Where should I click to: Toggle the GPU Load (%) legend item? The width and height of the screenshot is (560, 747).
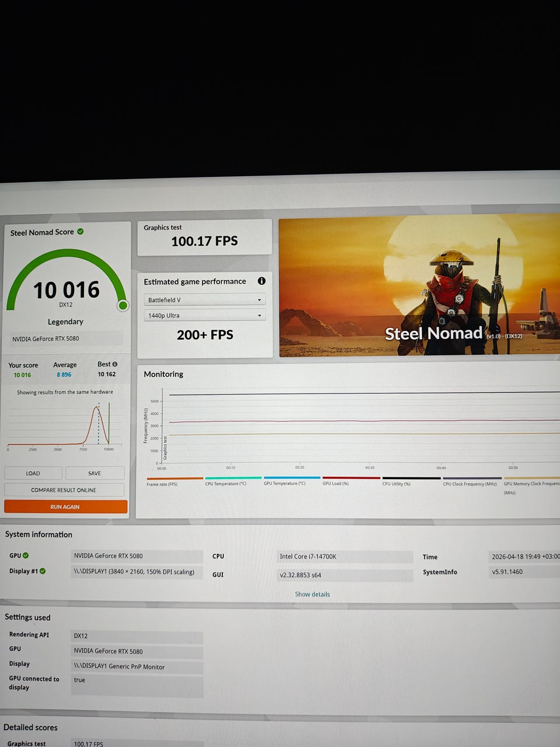pos(351,481)
